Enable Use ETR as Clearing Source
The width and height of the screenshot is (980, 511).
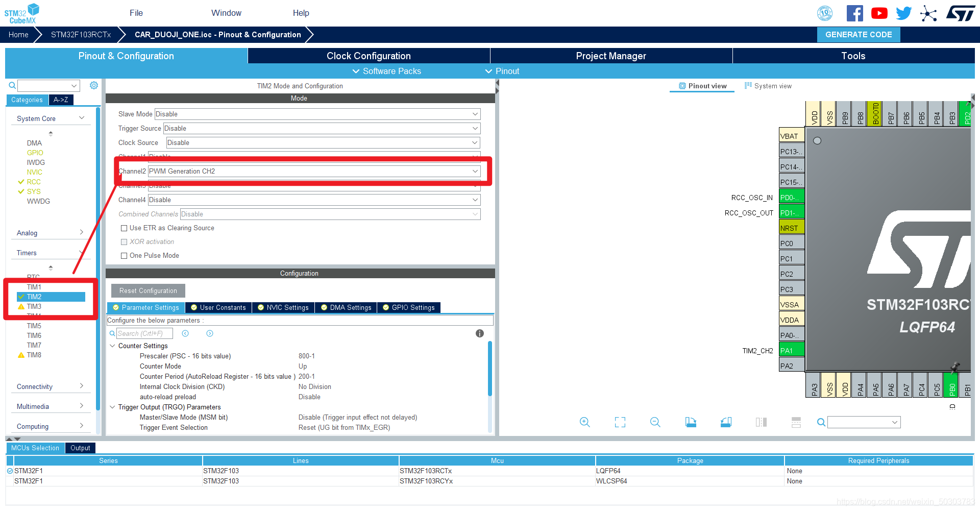point(124,228)
